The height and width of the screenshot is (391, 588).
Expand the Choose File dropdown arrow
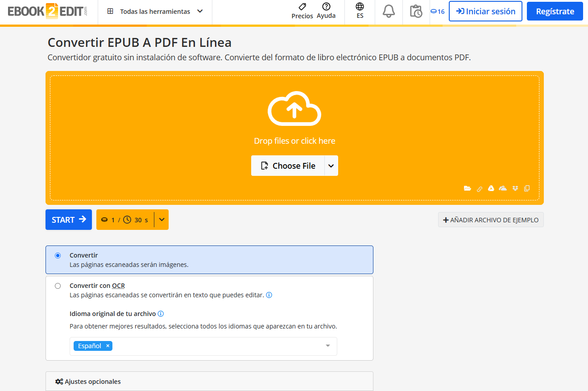point(331,165)
